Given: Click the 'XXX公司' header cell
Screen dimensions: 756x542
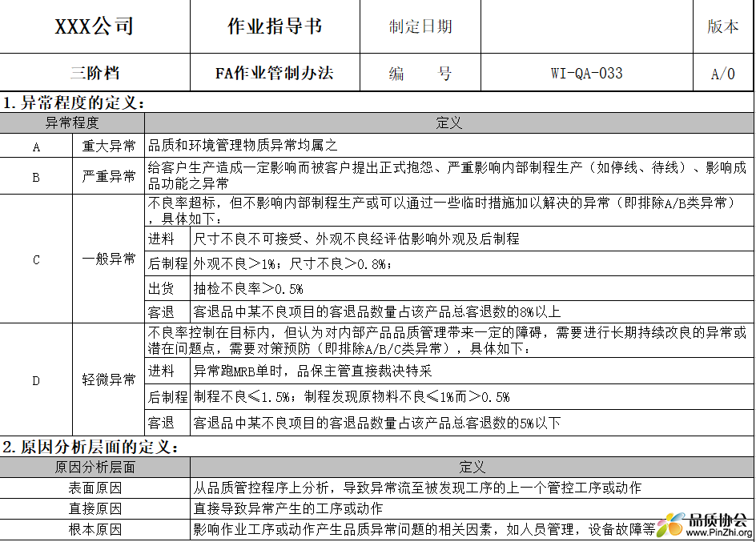Looking at the screenshot, I should [94, 26].
